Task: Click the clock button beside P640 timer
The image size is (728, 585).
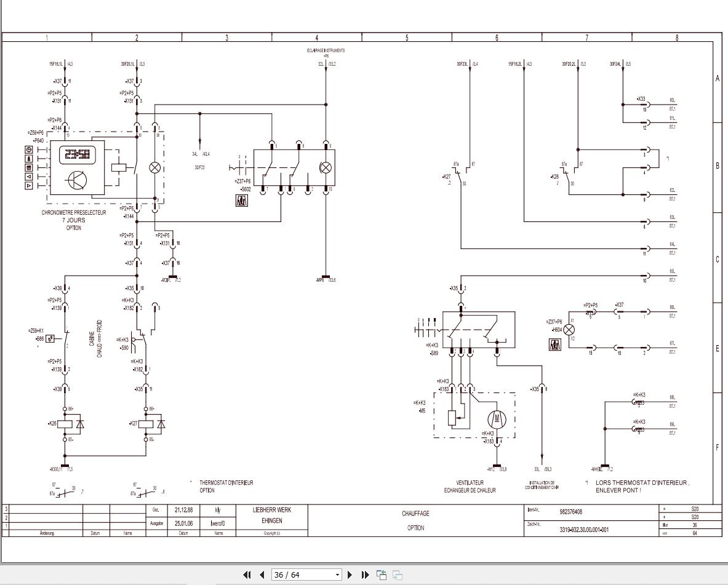Action: 29,150
